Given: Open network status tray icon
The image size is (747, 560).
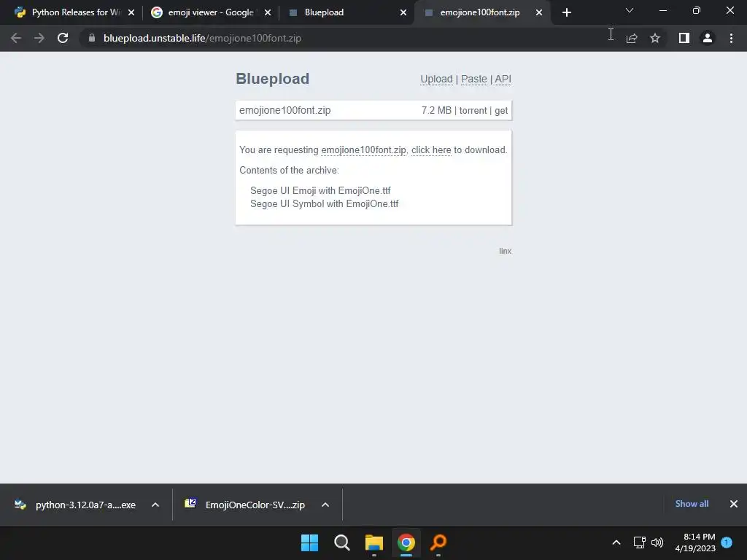Looking at the screenshot, I should (639, 542).
